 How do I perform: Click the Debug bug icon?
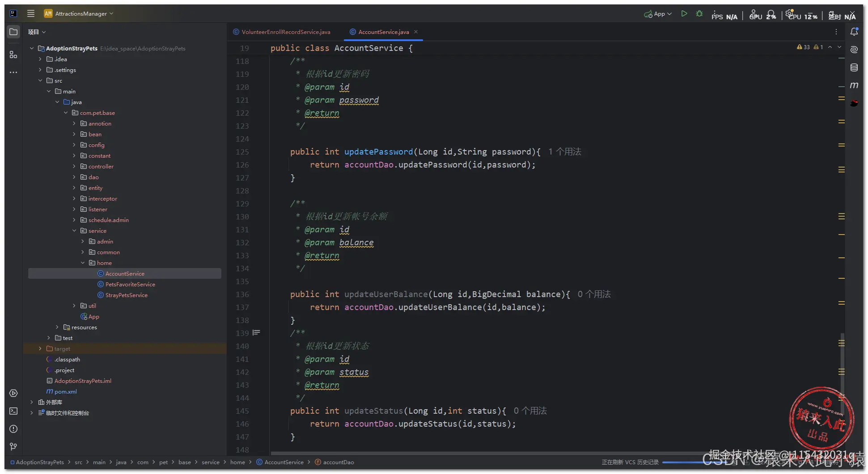[699, 14]
